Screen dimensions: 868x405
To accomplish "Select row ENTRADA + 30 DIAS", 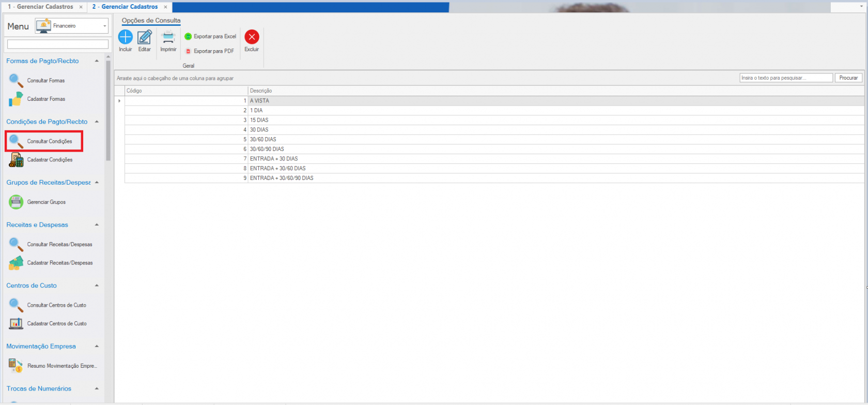I will pos(494,159).
